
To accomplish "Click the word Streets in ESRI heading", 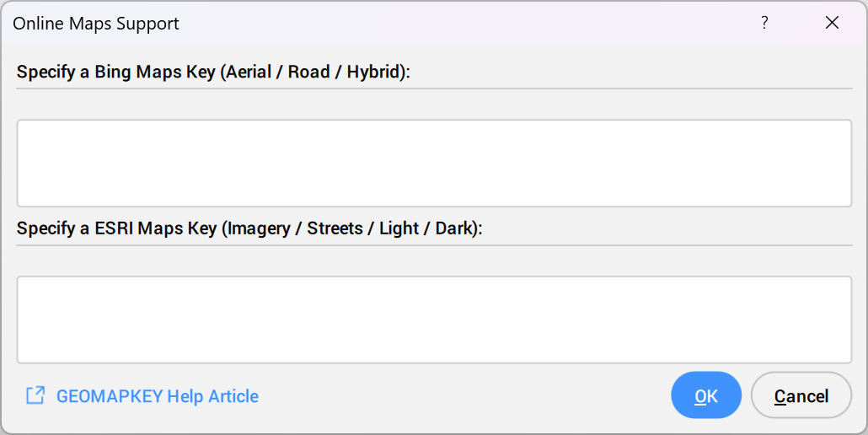I will click(335, 228).
